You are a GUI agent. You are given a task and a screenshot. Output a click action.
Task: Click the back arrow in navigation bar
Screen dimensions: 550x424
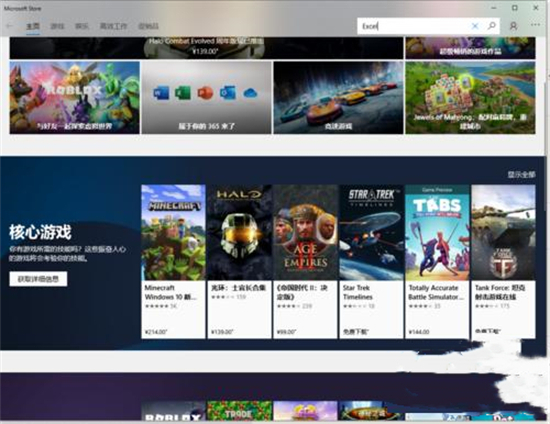10,26
